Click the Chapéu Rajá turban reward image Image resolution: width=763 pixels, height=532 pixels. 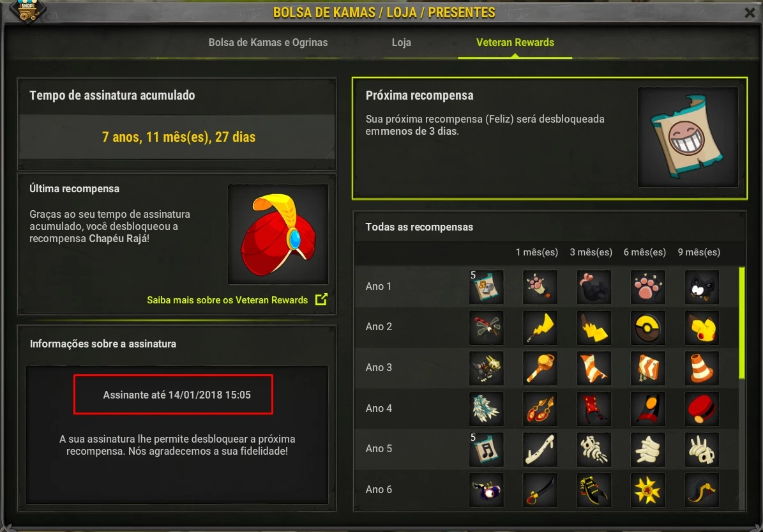[278, 234]
